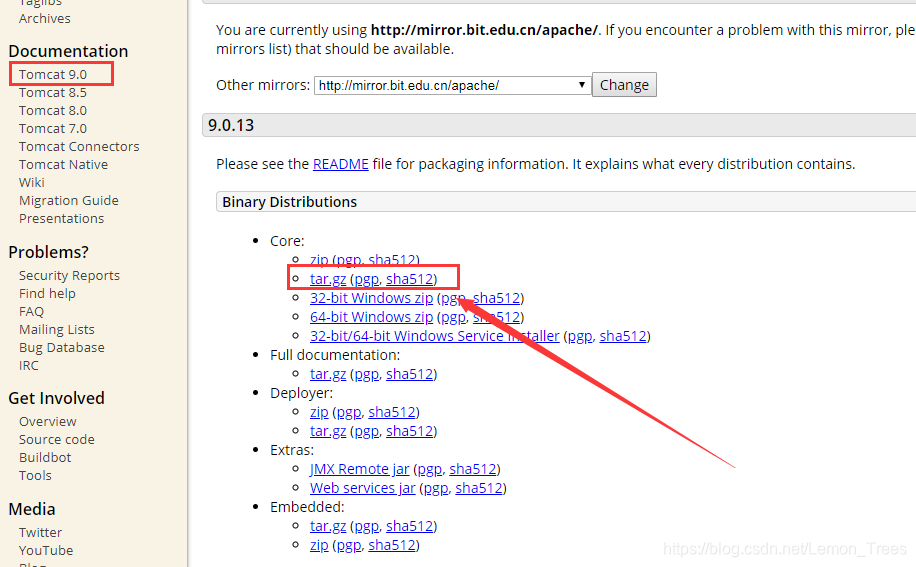The width and height of the screenshot is (916, 567).
Task: Download the Deployer zip
Action: coord(319,412)
